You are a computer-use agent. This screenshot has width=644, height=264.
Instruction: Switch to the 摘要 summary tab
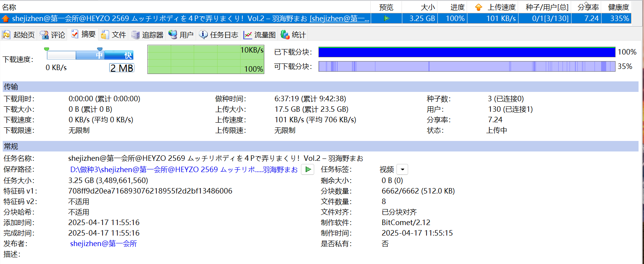coord(83,34)
